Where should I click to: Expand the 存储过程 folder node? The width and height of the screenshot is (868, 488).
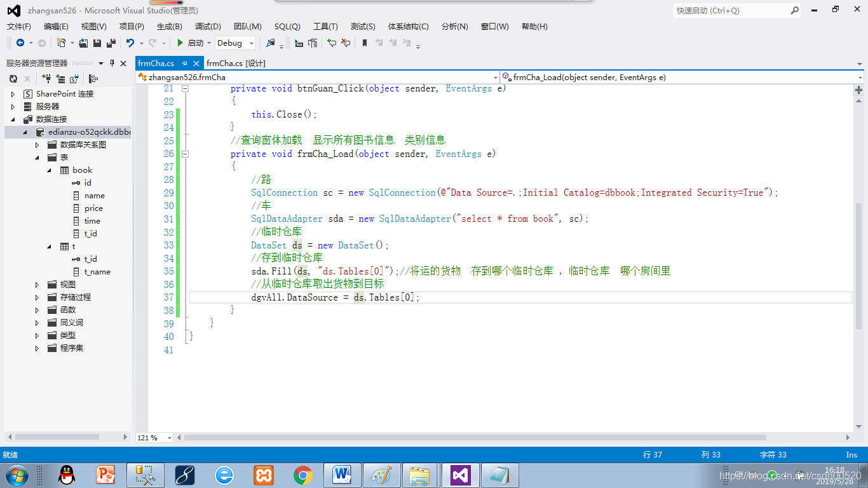coord(37,297)
